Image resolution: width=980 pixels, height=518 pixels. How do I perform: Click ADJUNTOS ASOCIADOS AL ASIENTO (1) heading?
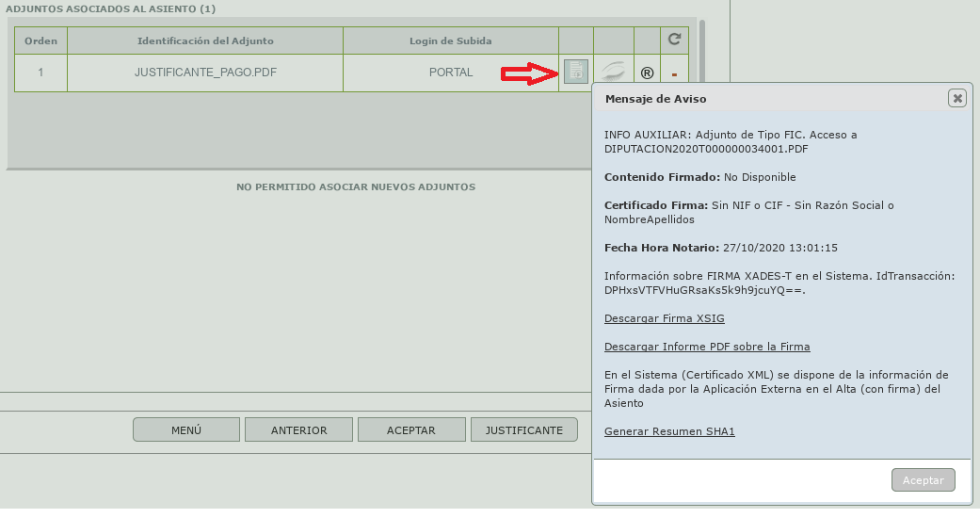coord(111,8)
